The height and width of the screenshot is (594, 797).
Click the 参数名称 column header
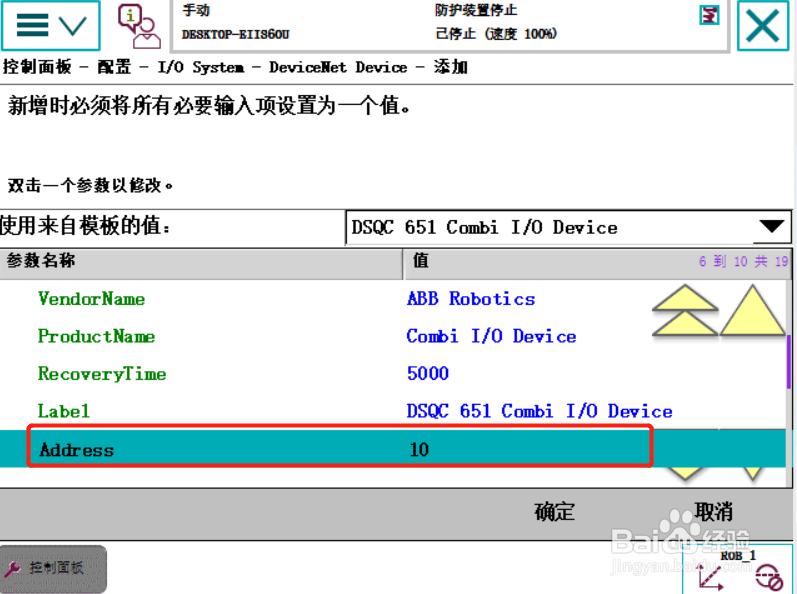pyautogui.click(x=201, y=263)
